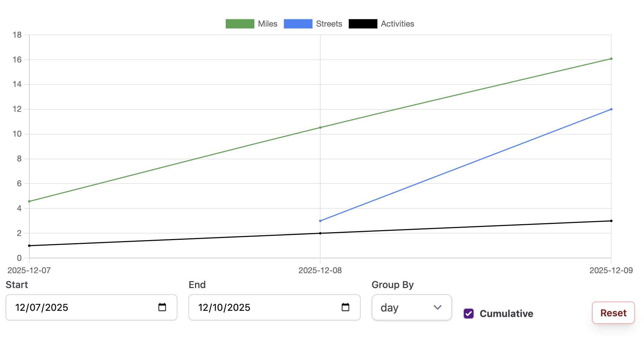644x356 pixels.
Task: Toggle the Activities series legend label
Action: click(x=397, y=24)
